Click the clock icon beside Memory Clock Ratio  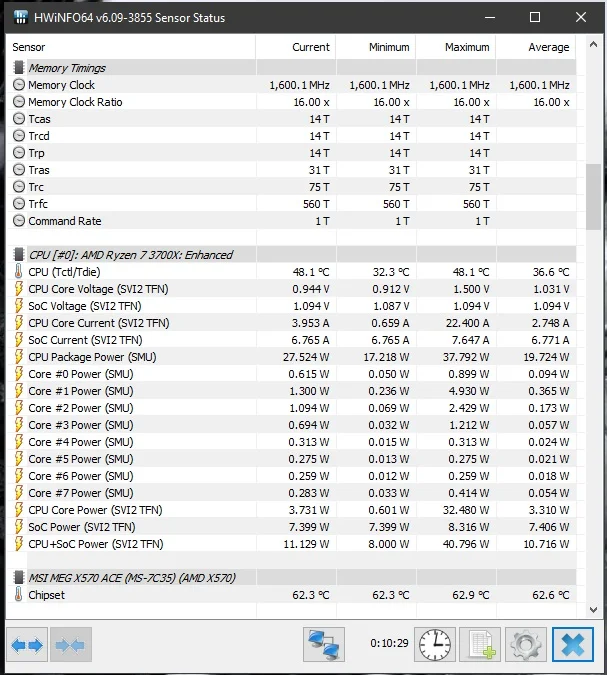tap(19, 102)
